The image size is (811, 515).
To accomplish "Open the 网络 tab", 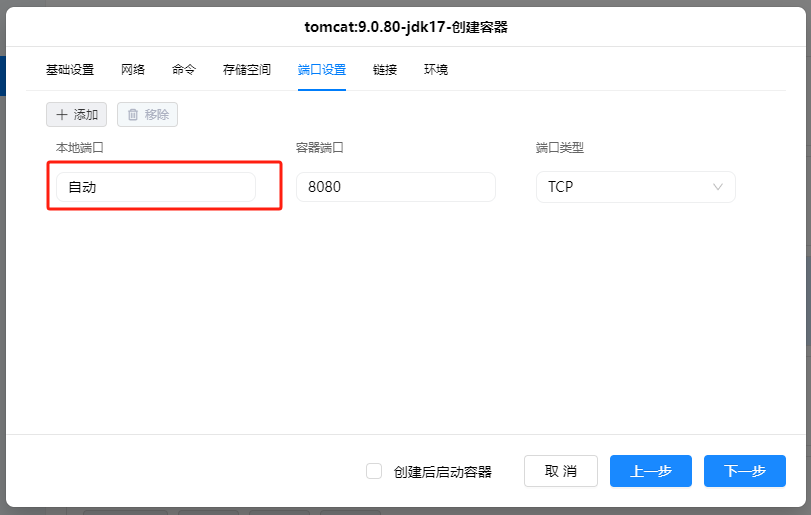I will (133, 70).
